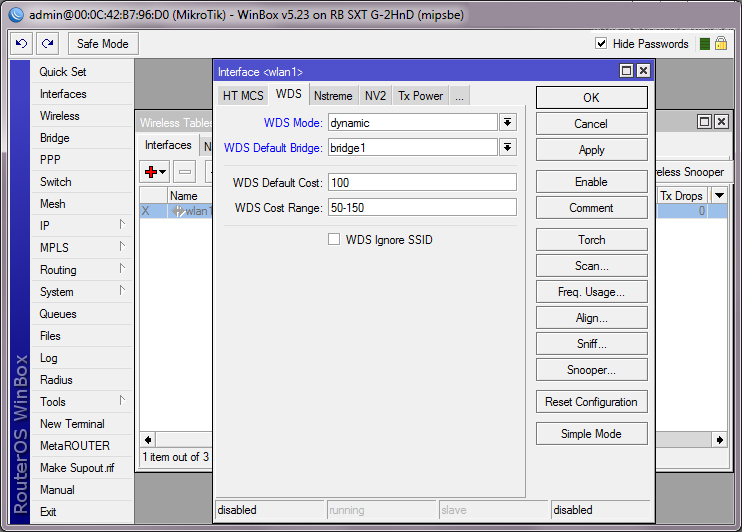Click the WDS Mode field showing dynamic
This screenshot has width=742, height=532.
point(413,123)
